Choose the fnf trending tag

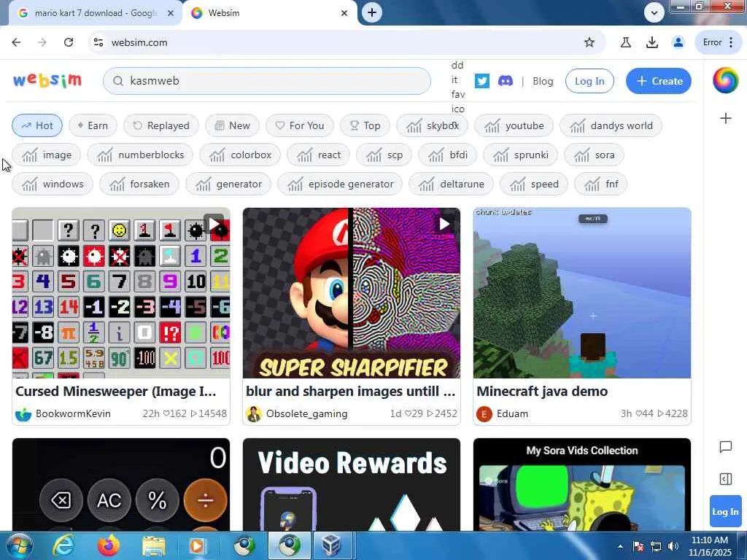[x=601, y=184]
